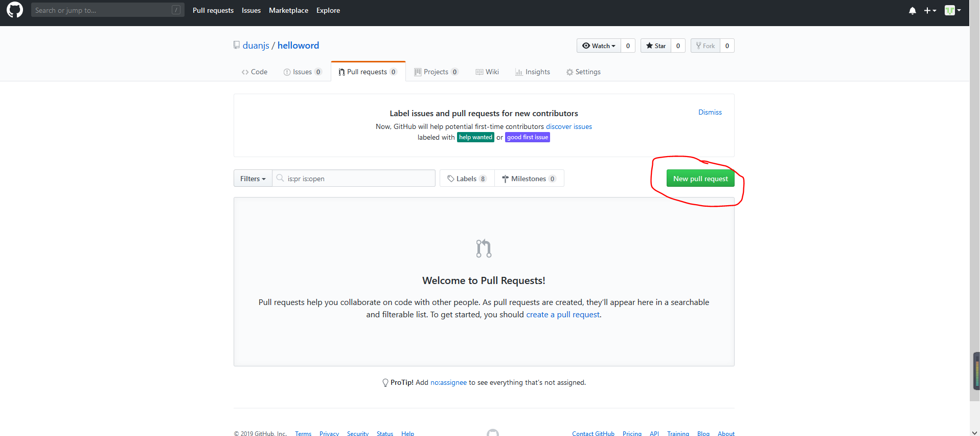Click the stargazers count next to Star

678,46
